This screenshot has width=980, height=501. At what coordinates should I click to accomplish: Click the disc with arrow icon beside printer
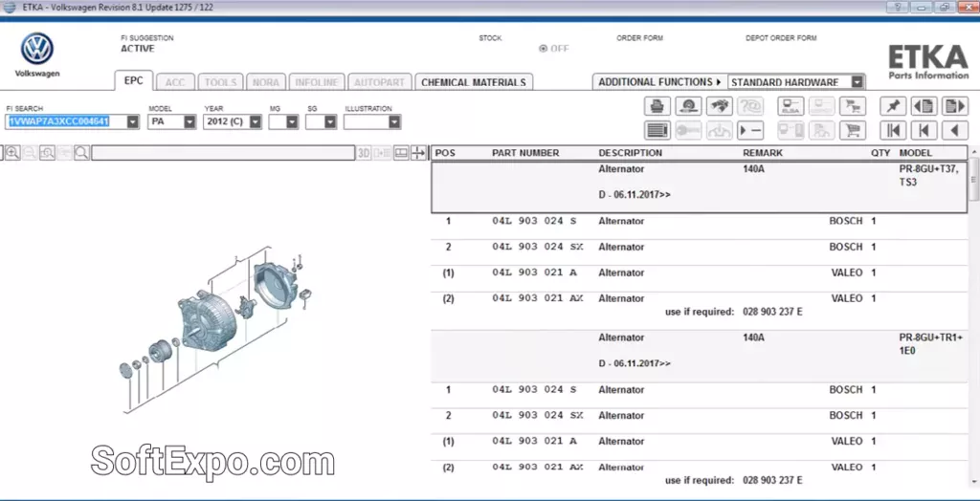coord(688,106)
